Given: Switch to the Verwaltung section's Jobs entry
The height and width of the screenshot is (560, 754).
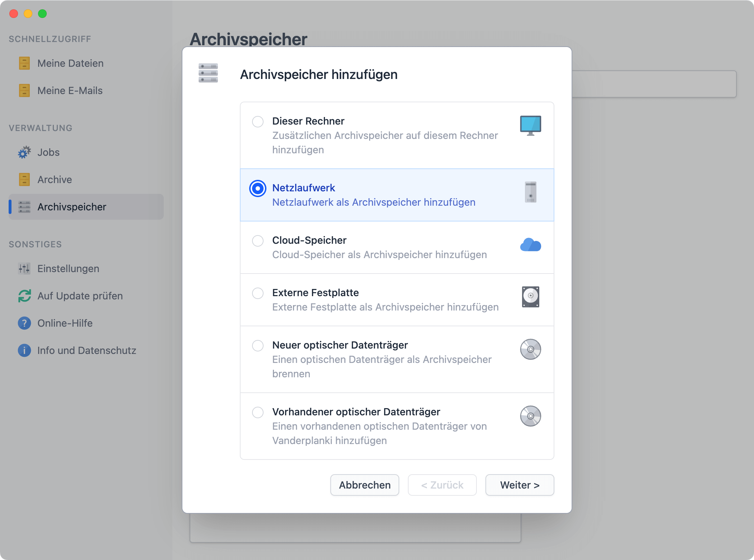Looking at the screenshot, I should (x=48, y=152).
